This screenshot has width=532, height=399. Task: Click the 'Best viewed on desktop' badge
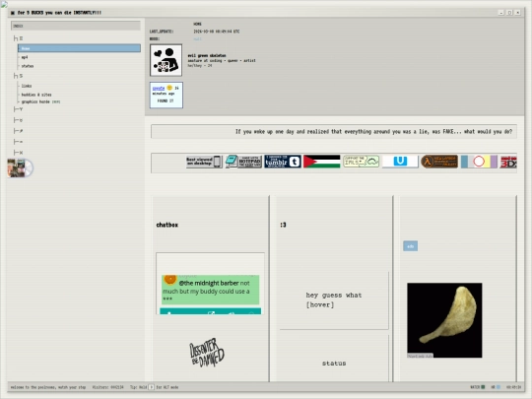pyautogui.click(x=204, y=162)
